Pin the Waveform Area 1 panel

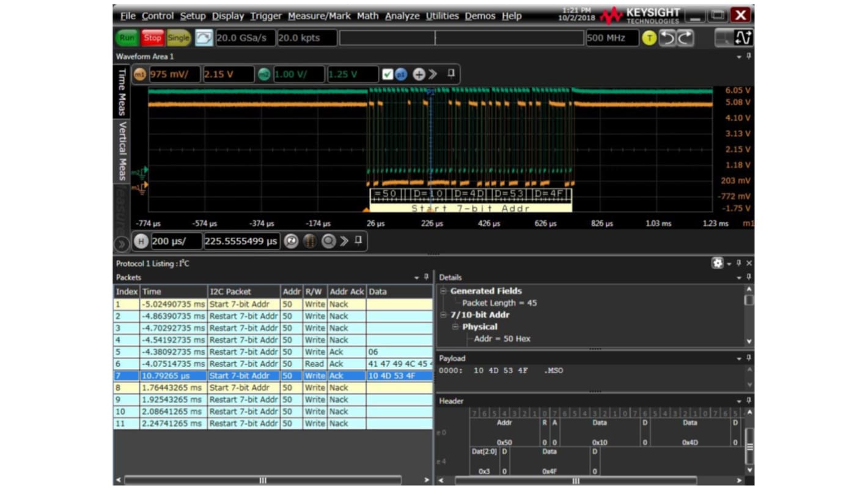[x=749, y=56]
